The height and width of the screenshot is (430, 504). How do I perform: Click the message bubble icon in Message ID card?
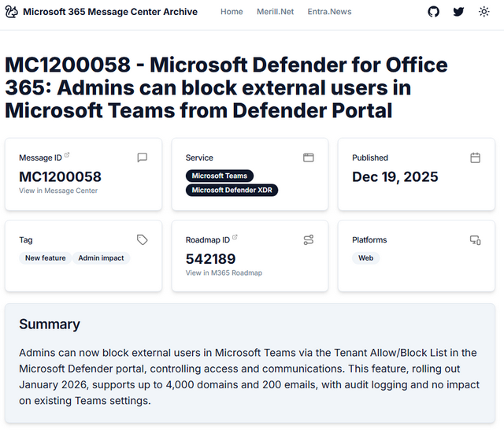coord(142,158)
